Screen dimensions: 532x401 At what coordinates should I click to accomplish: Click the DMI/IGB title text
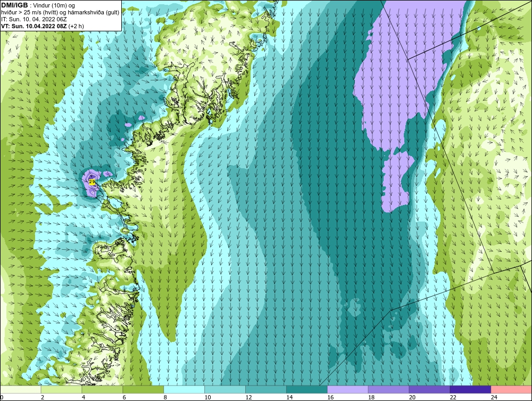(x=14, y=5)
